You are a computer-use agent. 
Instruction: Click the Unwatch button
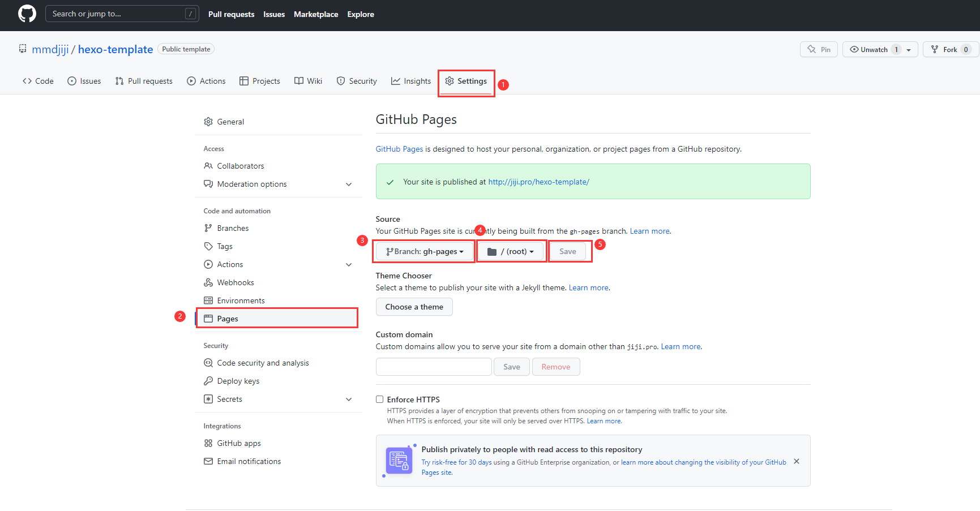[x=875, y=49]
